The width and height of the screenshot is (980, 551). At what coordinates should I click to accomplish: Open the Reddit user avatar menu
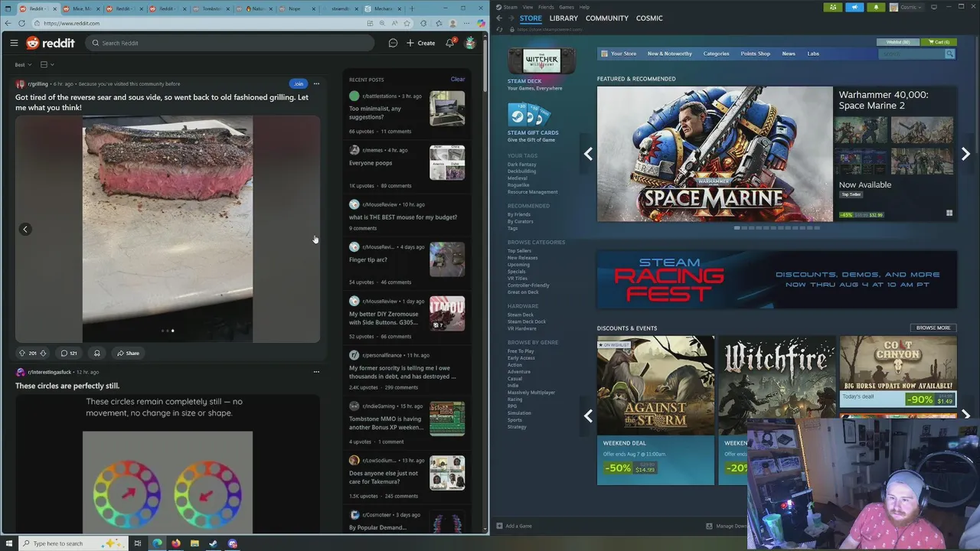(x=470, y=43)
